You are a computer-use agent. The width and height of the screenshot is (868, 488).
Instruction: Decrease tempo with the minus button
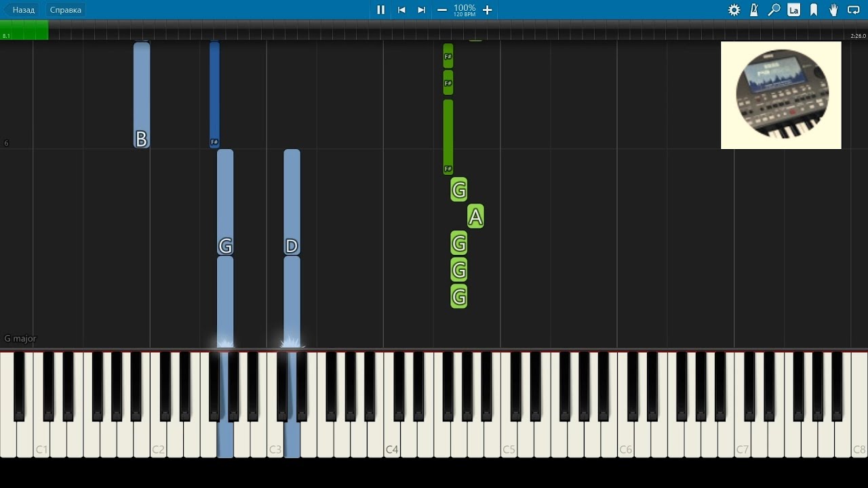442,10
